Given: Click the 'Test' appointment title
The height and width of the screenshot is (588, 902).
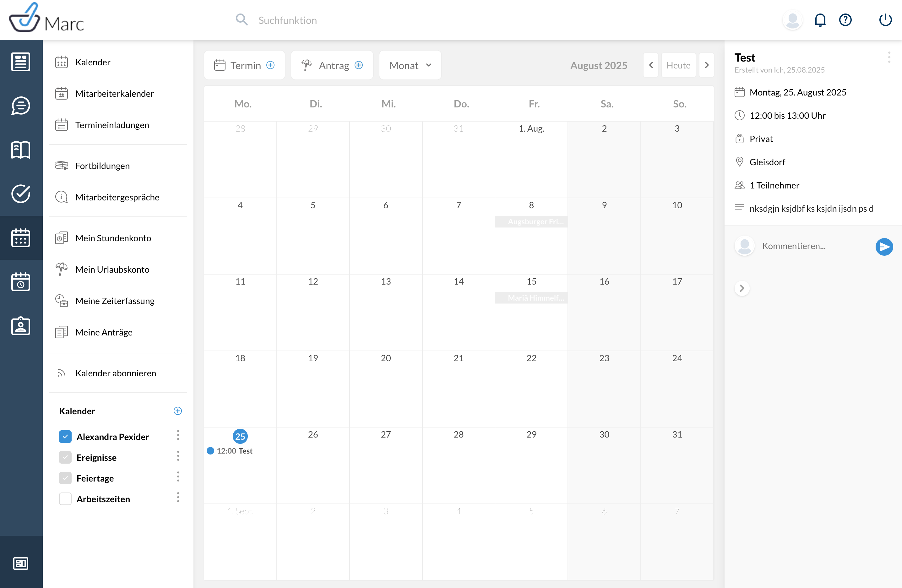Looking at the screenshot, I should pos(745,57).
